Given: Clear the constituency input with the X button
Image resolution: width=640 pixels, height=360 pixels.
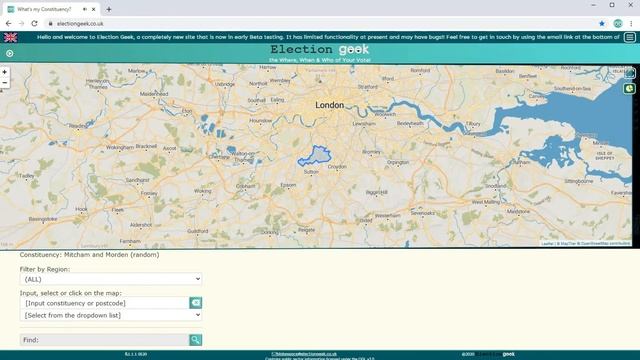Looking at the screenshot, I should tap(196, 303).
